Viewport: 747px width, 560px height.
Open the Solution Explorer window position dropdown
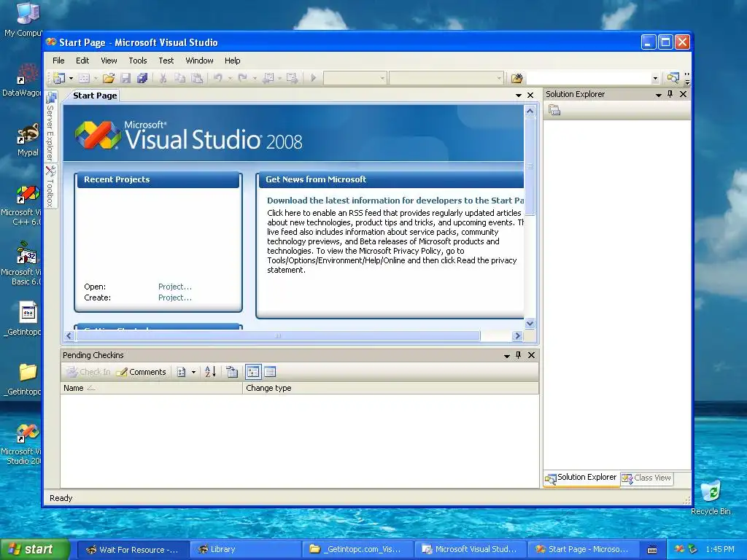point(659,95)
